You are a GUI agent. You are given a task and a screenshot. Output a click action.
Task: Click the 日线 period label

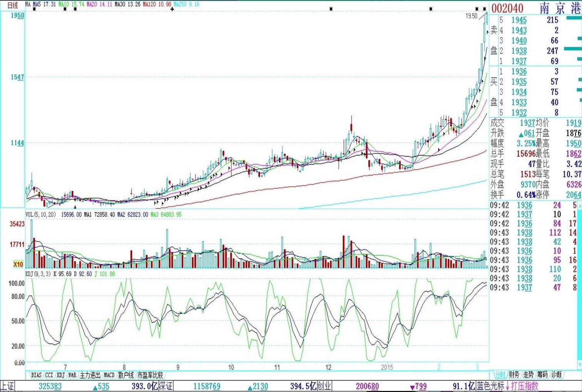point(13,5)
